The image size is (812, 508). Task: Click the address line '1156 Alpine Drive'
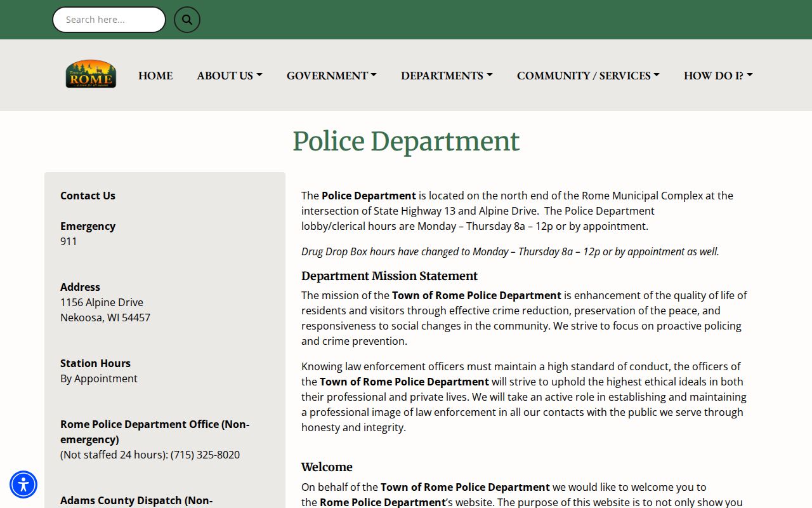pos(101,302)
